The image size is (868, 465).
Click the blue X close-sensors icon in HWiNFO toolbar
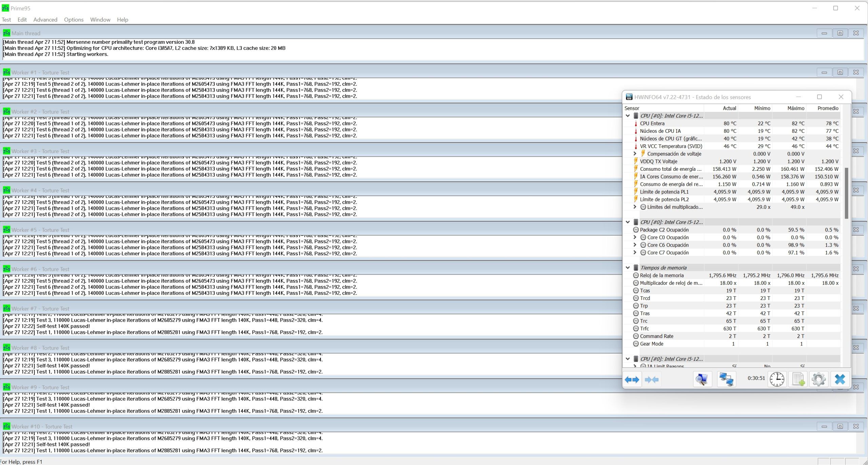840,379
